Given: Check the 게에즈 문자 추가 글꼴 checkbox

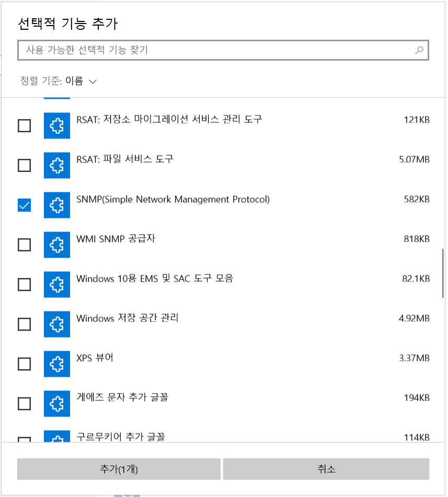Looking at the screenshot, I should (24, 403).
